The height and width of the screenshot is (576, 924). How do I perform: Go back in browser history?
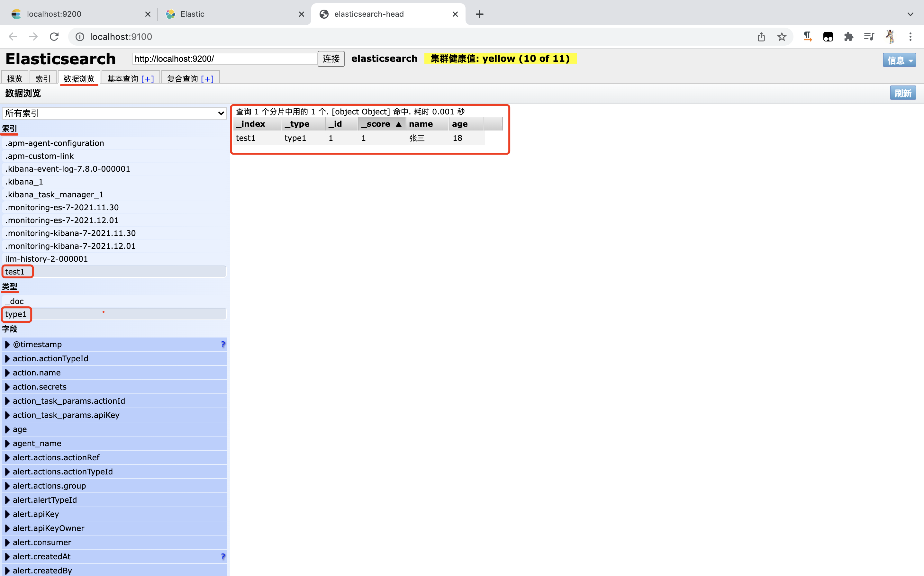pyautogui.click(x=13, y=37)
